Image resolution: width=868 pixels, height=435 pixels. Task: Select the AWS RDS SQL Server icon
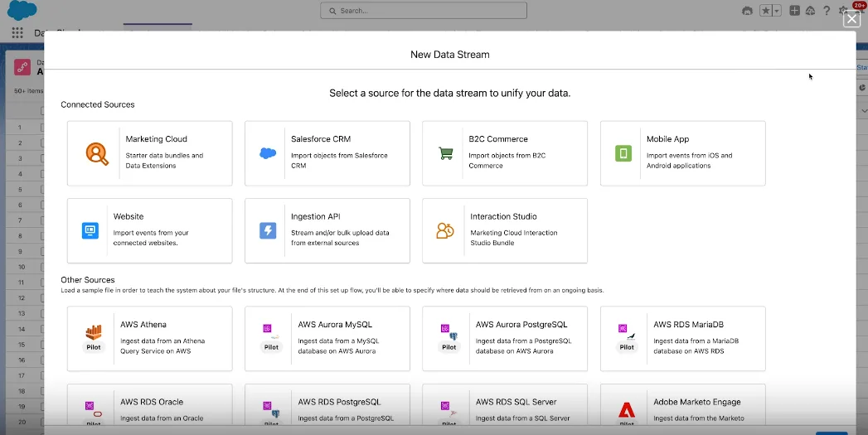(449, 409)
